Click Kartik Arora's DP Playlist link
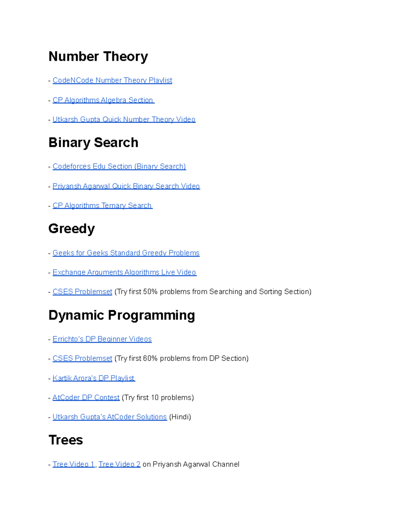 click(94, 378)
